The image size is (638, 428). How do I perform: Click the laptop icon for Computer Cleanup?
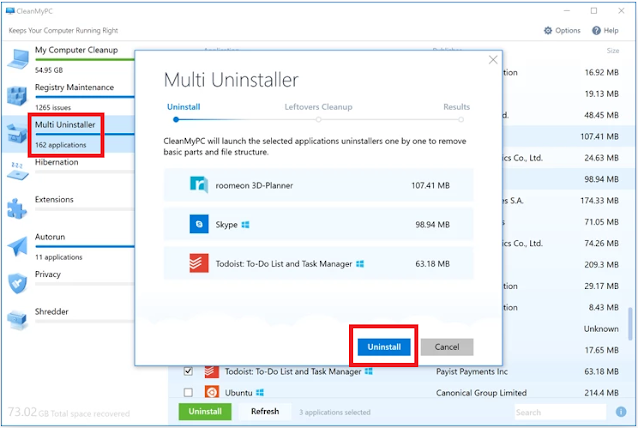(x=18, y=59)
